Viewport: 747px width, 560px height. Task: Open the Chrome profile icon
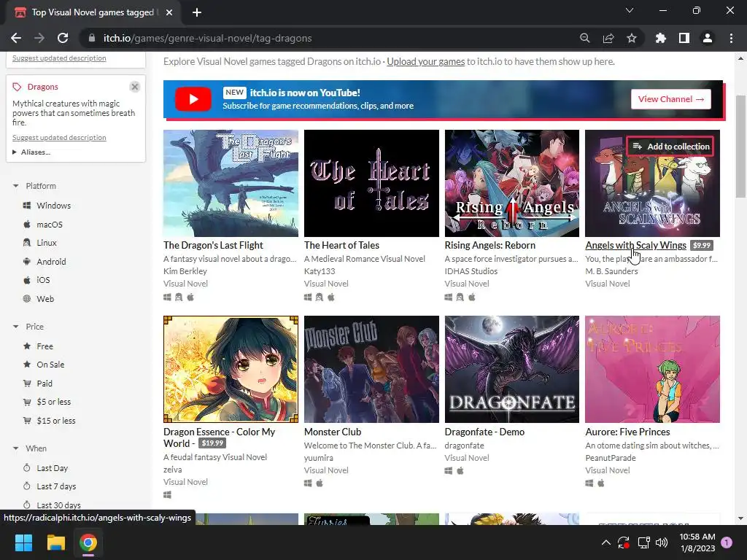click(708, 38)
